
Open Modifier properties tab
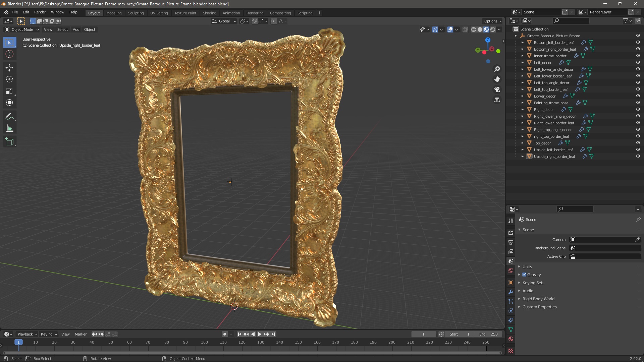pos(511,292)
